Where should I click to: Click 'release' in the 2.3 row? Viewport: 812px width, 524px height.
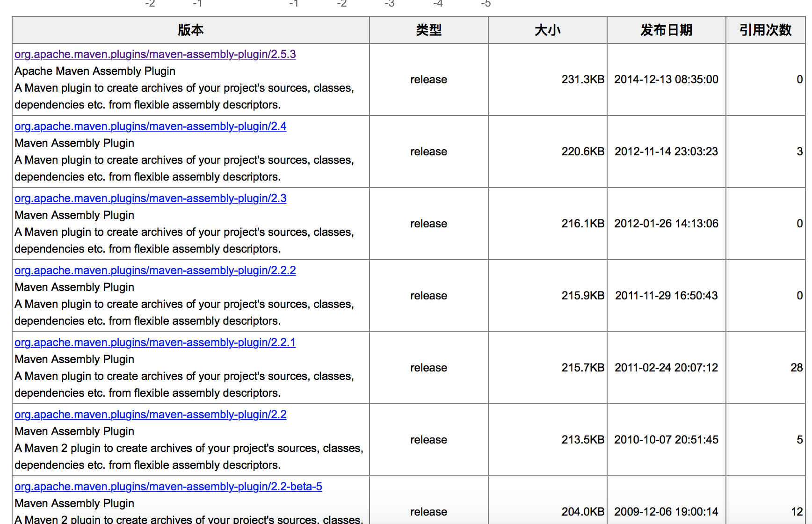(429, 224)
